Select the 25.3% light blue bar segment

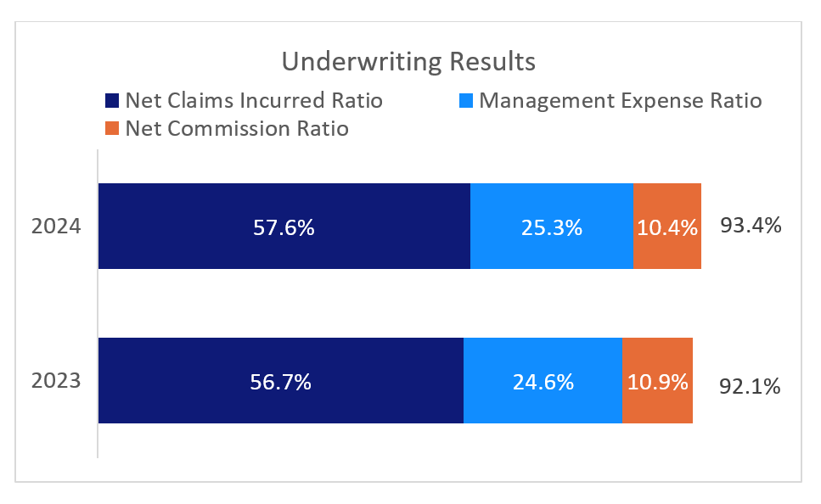tap(551, 227)
